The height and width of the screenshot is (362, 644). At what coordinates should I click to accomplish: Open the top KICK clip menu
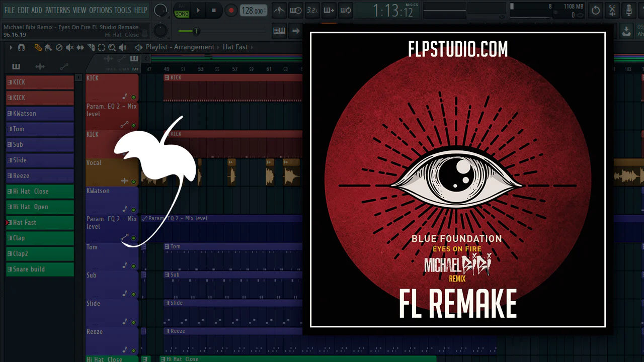click(x=167, y=77)
